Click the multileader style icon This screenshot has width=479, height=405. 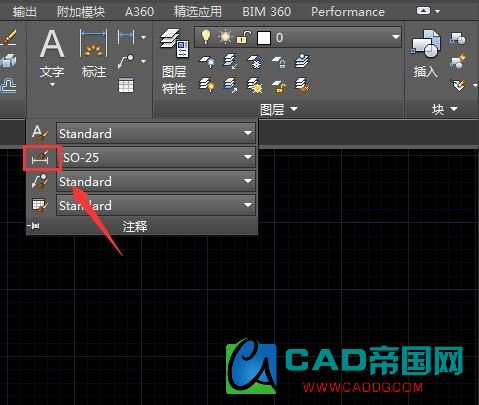click(40, 181)
